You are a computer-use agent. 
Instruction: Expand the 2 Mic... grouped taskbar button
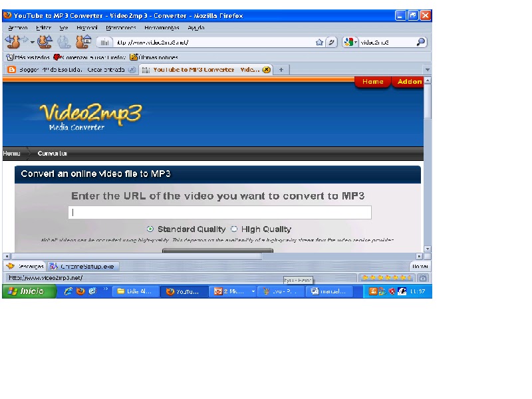pyautogui.click(x=234, y=291)
